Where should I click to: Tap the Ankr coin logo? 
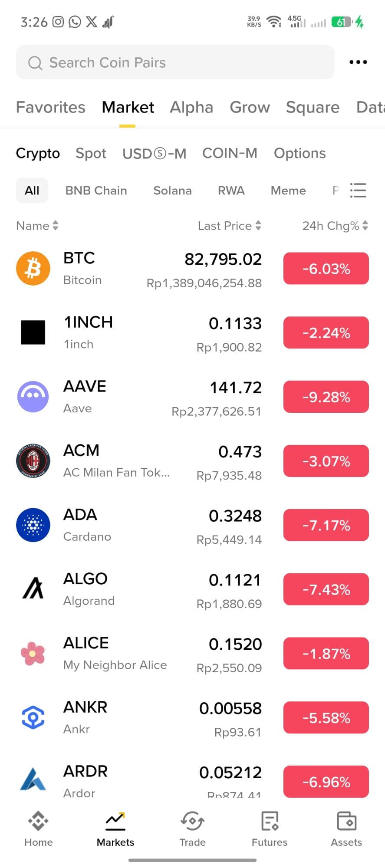(33, 717)
